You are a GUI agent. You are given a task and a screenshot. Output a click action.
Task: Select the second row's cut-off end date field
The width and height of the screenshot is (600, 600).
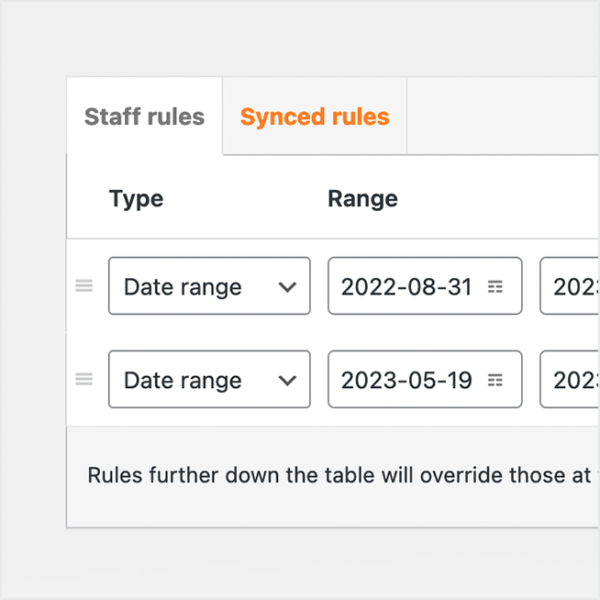[x=572, y=380]
